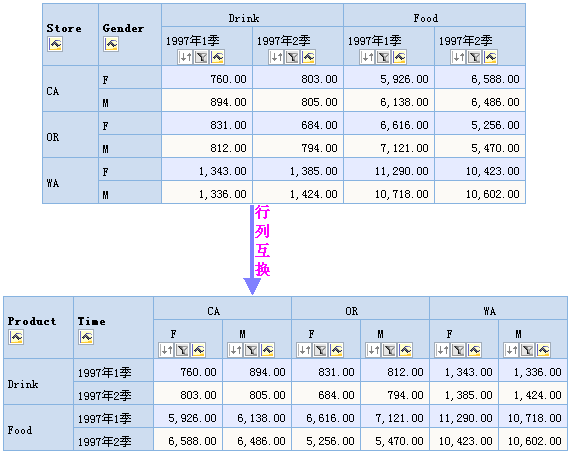Open chart for Food 1997年1季 column
Screen dimensions: 570x454
click(399, 57)
